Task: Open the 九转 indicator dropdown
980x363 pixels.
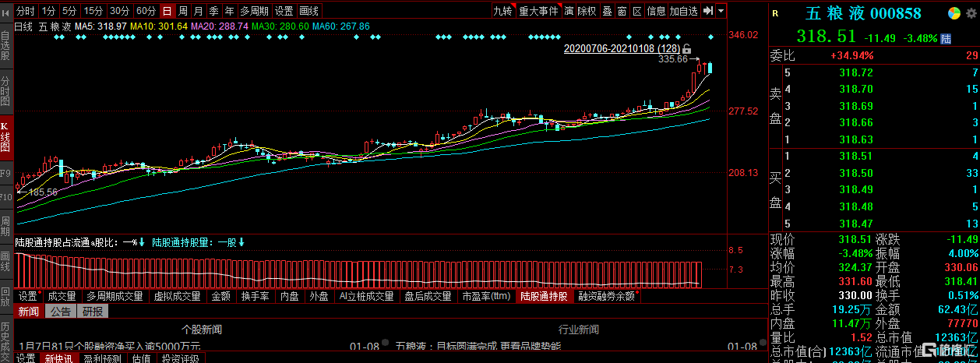Action: coord(504,11)
